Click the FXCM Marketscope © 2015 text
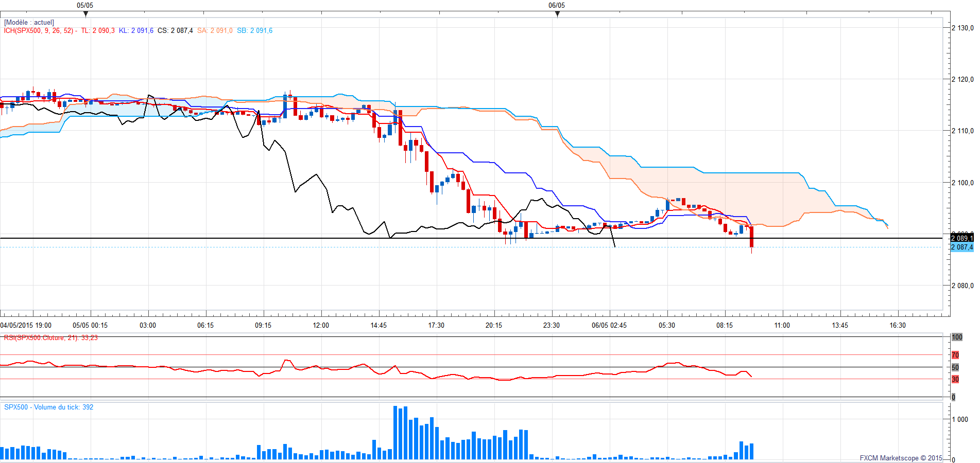The image size is (980, 463). pos(901,458)
